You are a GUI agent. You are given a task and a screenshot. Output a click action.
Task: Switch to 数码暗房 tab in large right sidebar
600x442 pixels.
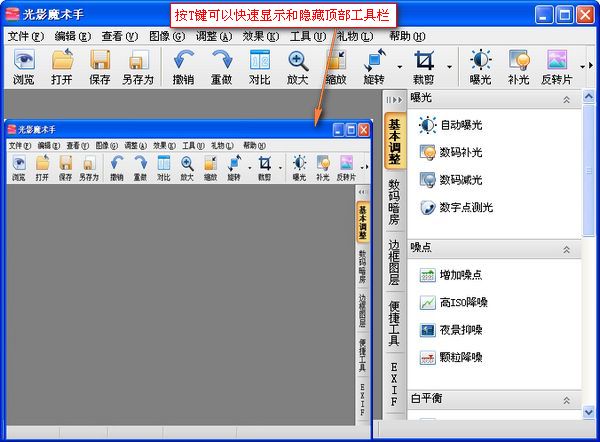pyautogui.click(x=394, y=201)
